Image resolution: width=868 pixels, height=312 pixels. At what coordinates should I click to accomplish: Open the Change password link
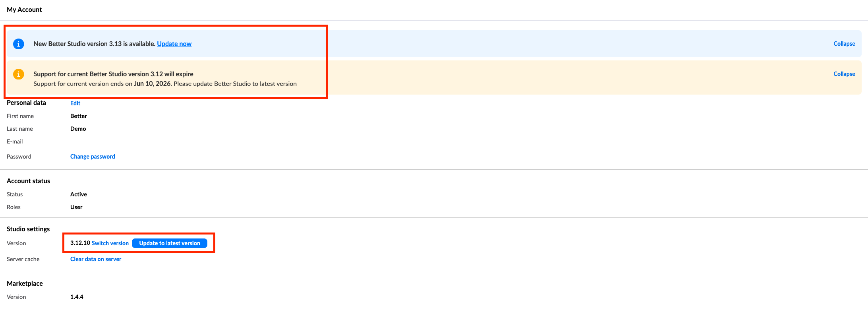93,157
